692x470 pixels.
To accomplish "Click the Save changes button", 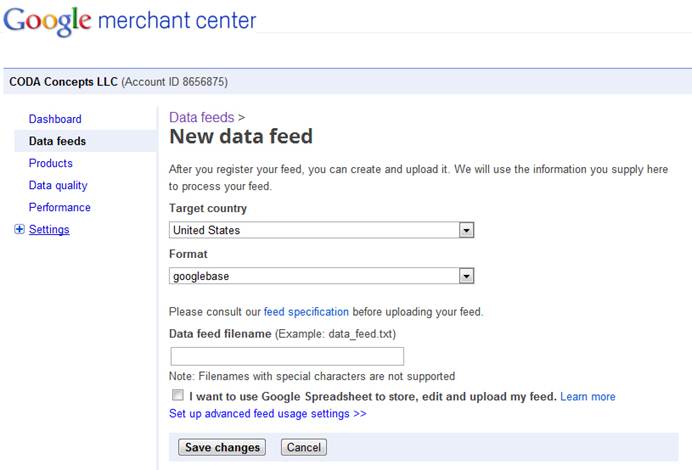I will coord(222,447).
